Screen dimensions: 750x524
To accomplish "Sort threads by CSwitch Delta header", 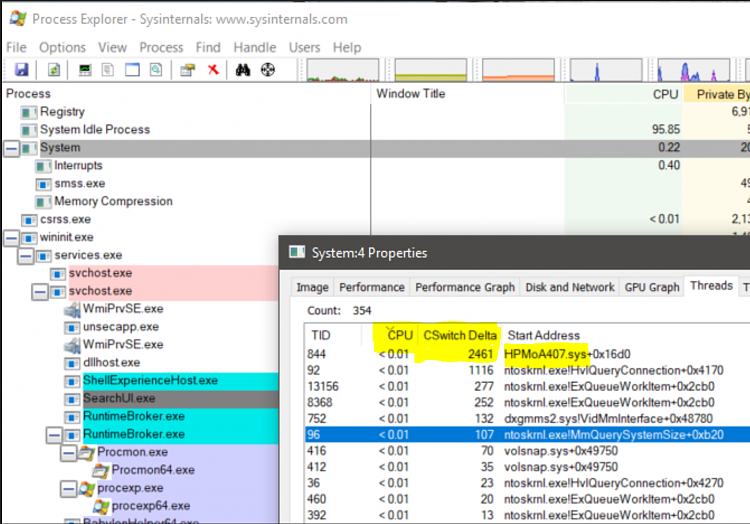I will click(460, 335).
